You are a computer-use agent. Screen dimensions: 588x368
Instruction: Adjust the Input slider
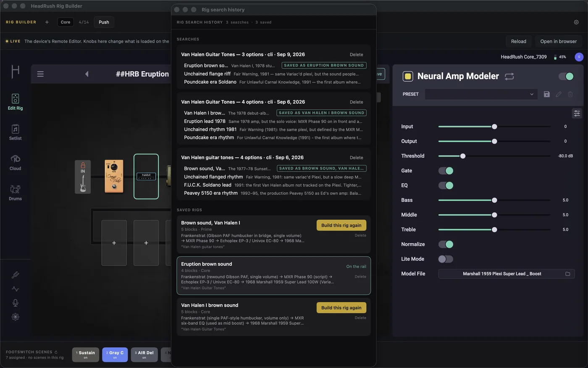tap(494, 127)
